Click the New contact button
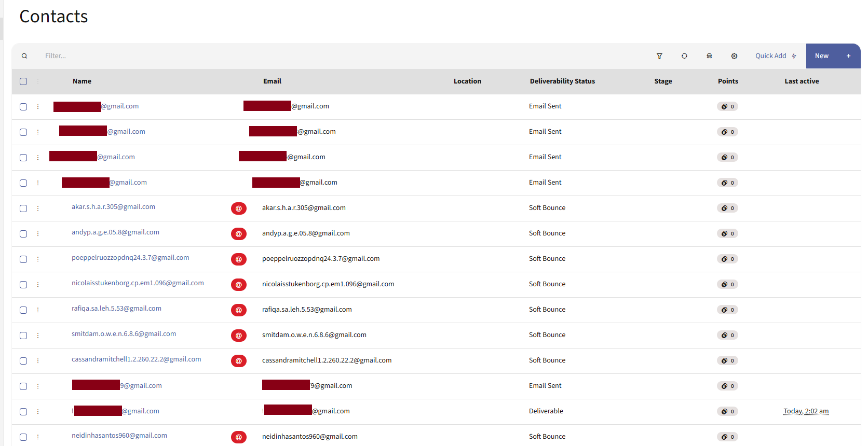This screenshot has height=446, width=868. click(822, 56)
